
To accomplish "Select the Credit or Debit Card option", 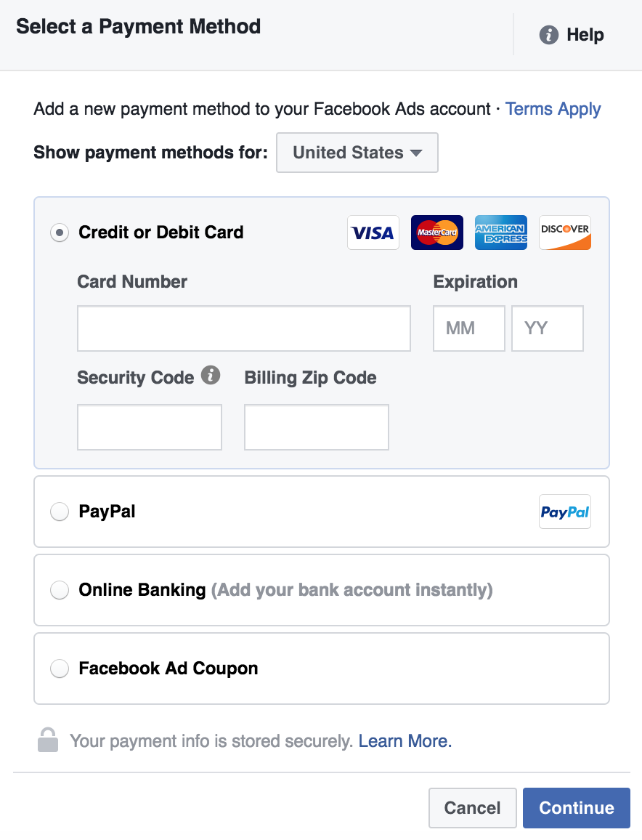I will [59, 233].
